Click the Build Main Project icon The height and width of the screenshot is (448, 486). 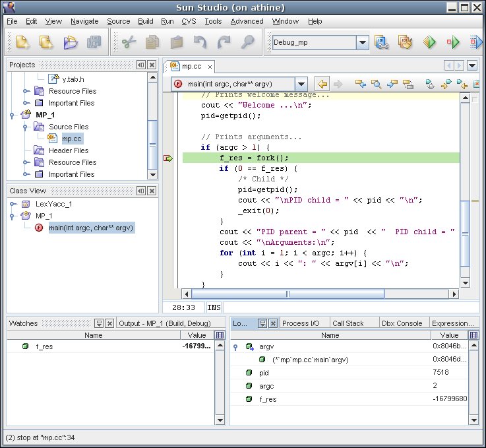pyautogui.click(x=382, y=43)
